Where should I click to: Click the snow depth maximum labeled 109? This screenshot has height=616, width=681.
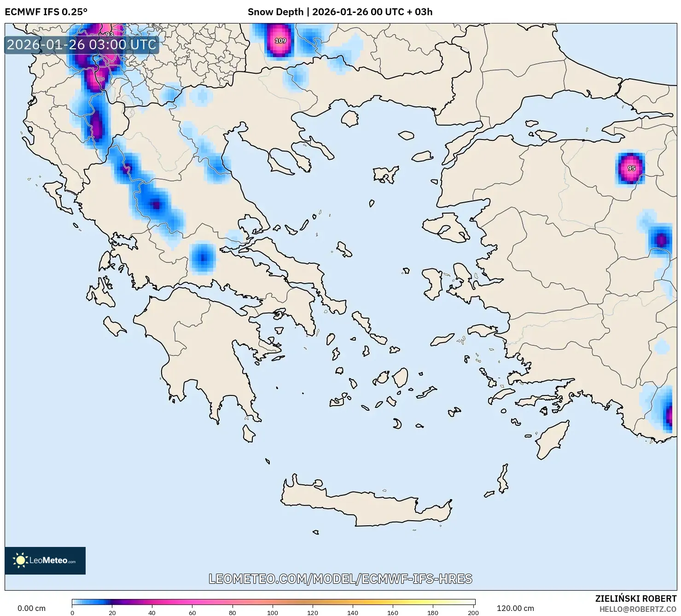point(281,41)
